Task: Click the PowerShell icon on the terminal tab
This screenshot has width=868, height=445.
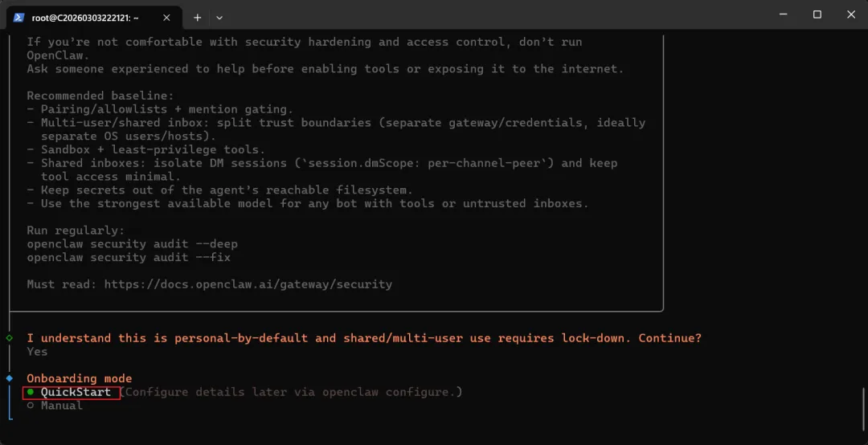Action: click(x=18, y=17)
